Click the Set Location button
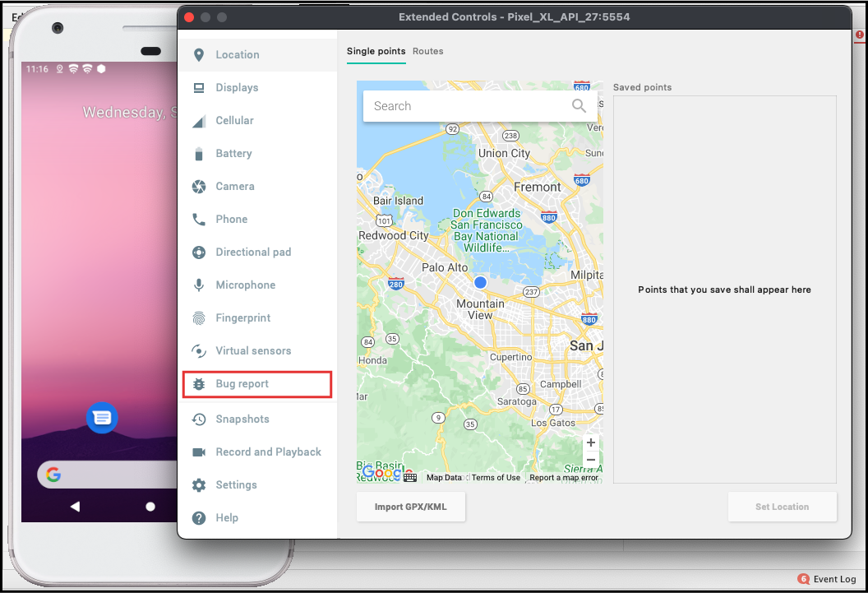This screenshot has height=593, width=868. [x=783, y=507]
